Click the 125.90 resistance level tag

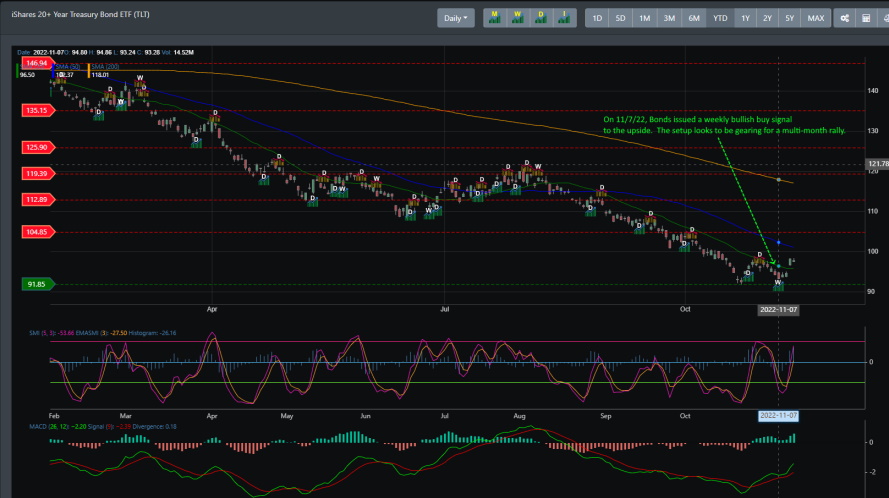click(x=38, y=147)
